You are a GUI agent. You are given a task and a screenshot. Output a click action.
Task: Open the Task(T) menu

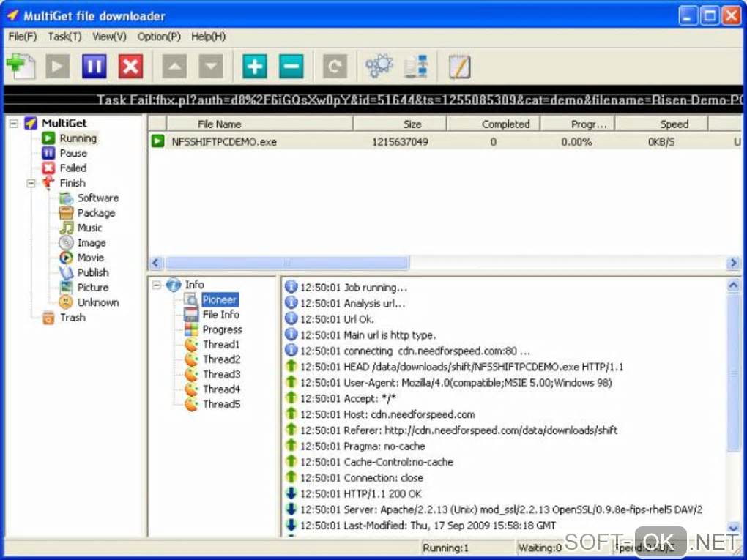click(x=64, y=37)
